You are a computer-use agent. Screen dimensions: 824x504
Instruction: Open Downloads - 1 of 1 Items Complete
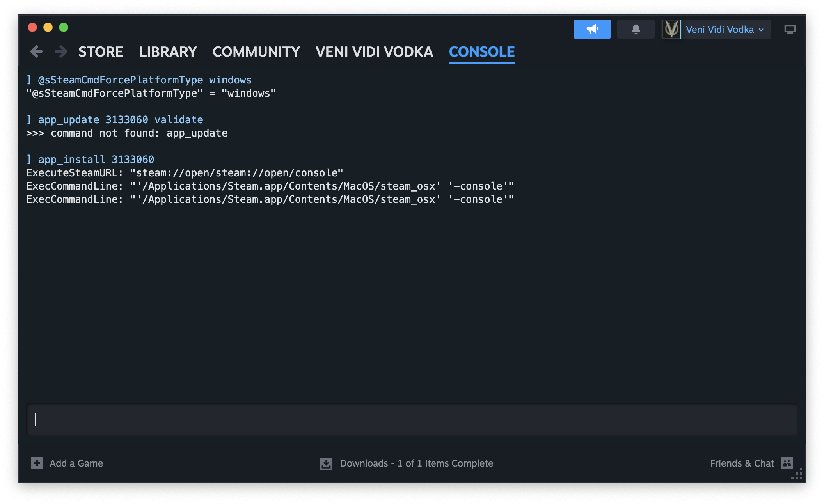[x=416, y=463]
